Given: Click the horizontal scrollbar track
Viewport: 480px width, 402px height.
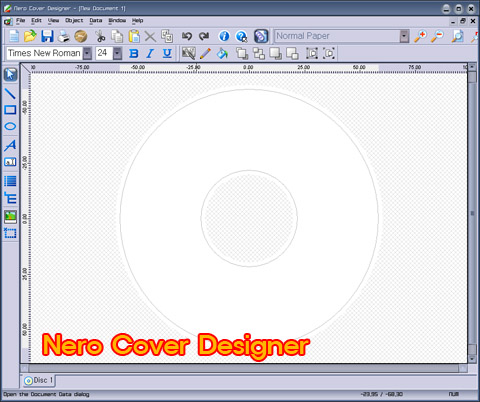Looking at the screenshot, I should coord(243,368).
